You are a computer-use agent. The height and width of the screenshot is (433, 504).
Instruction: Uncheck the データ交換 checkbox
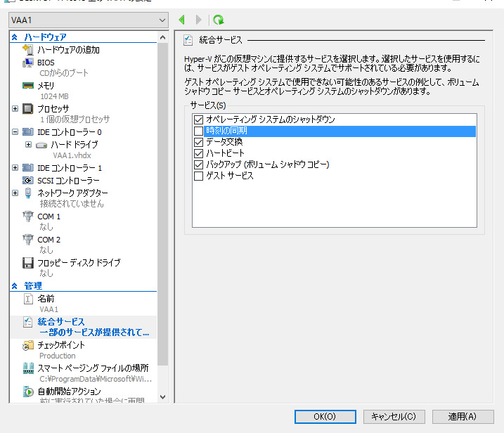pos(199,142)
